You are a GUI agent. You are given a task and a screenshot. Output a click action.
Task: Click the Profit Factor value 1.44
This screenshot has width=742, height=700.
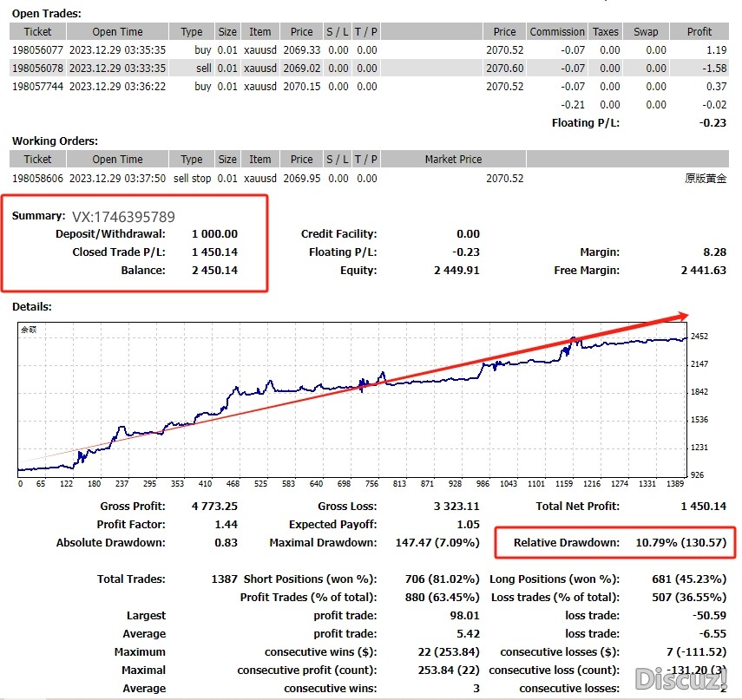pos(226,525)
